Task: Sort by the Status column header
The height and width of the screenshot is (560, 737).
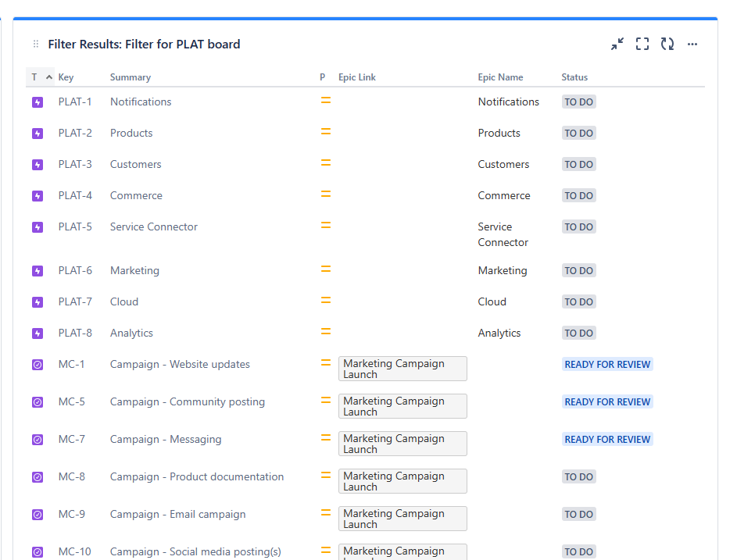Action: click(x=574, y=77)
